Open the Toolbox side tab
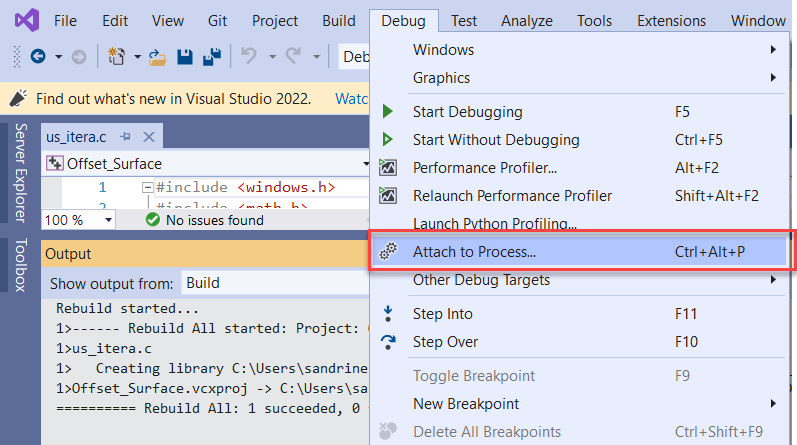The image size is (797, 445). tap(20, 264)
